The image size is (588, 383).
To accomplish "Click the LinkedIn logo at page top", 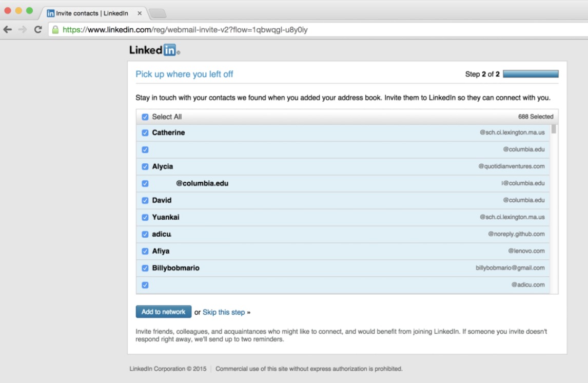I will pos(154,50).
